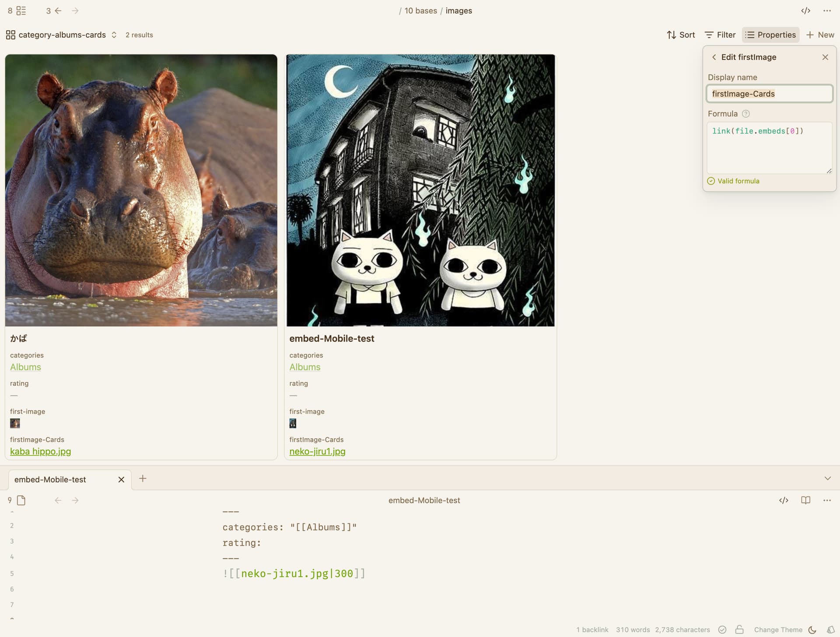Open the kaba hippo.jpg link

[x=40, y=451]
